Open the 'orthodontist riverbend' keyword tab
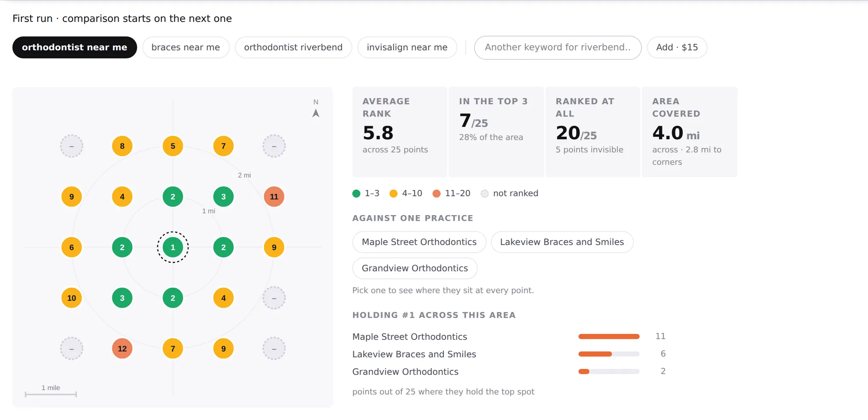 (293, 47)
